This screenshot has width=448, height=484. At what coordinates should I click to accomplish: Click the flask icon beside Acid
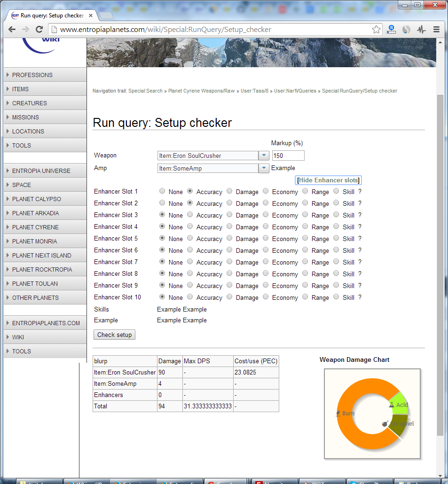point(392,405)
